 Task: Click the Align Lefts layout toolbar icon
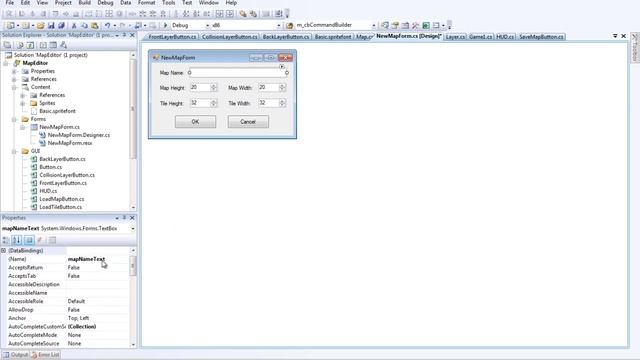click(22, 14)
